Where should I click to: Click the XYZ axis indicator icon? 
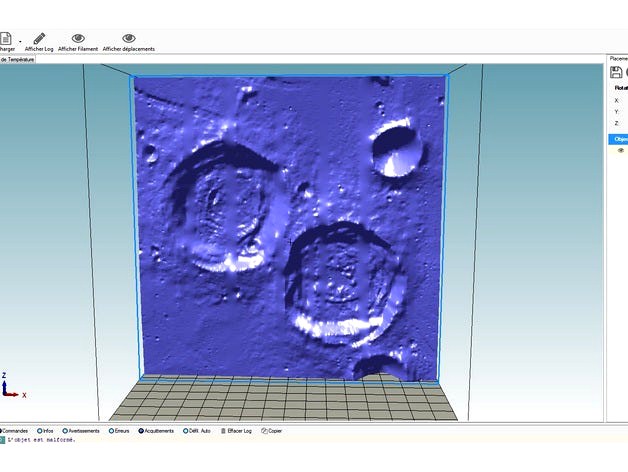[11, 386]
